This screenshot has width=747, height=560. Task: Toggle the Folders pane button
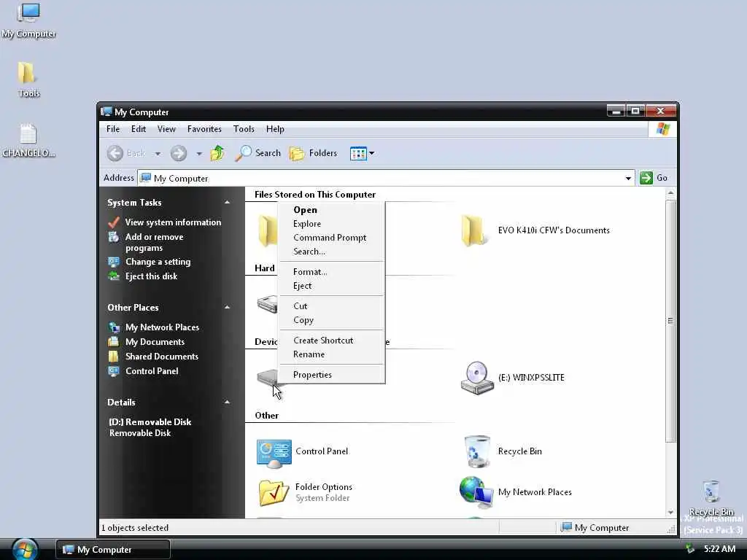click(x=313, y=153)
